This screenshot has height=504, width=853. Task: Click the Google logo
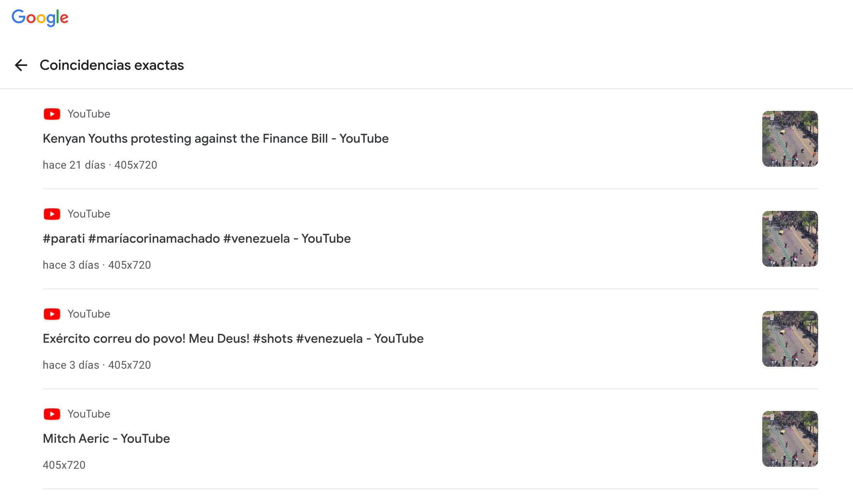click(x=40, y=18)
